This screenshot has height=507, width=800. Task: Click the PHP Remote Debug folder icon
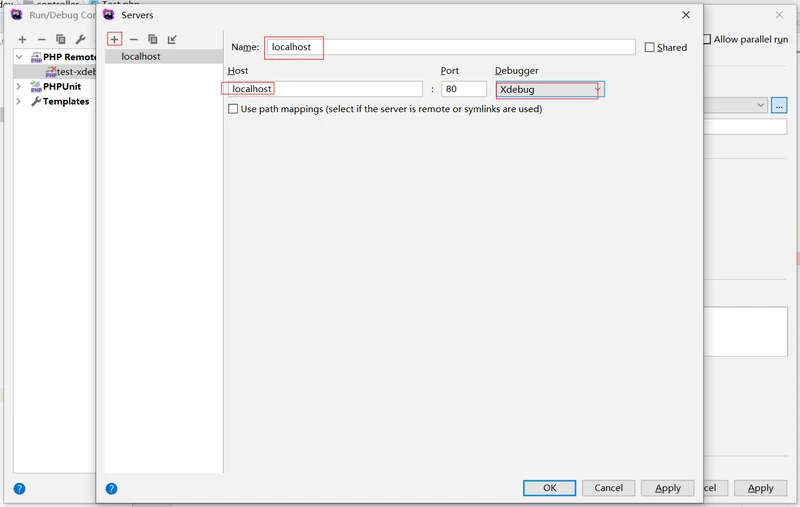tap(36, 57)
